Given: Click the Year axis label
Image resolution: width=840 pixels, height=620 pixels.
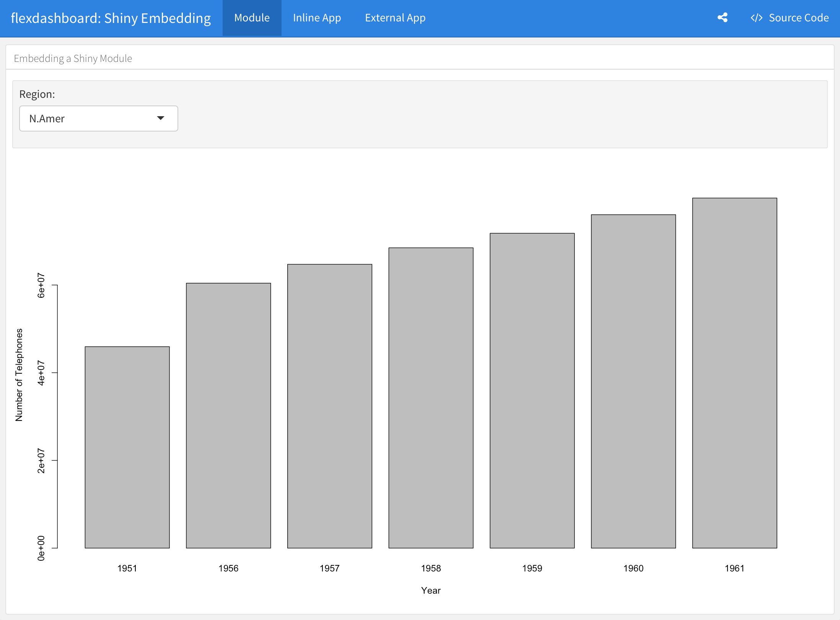Looking at the screenshot, I should pos(431,590).
